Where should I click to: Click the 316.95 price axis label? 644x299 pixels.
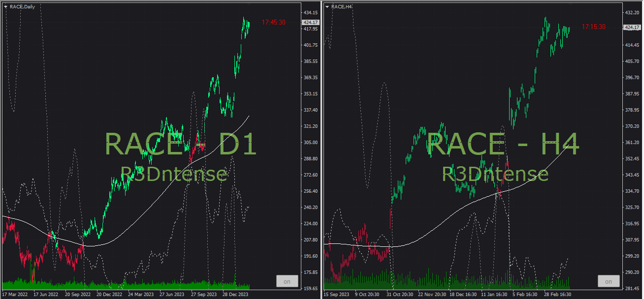click(632, 223)
